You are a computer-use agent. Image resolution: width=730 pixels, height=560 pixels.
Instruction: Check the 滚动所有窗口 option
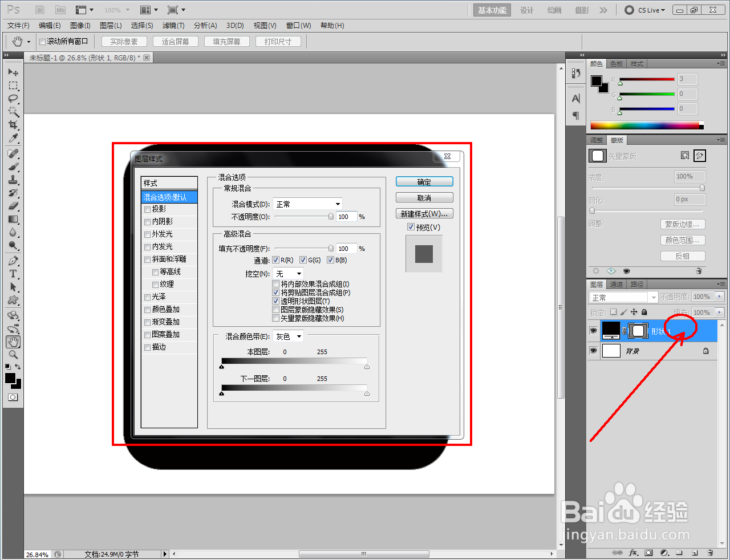click(42, 42)
